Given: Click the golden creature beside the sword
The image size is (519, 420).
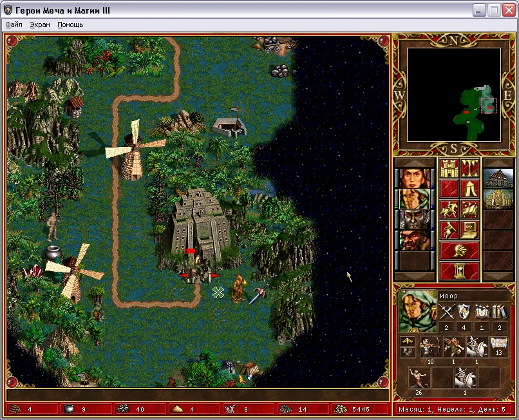Looking at the screenshot, I should pyautogui.click(x=238, y=288).
